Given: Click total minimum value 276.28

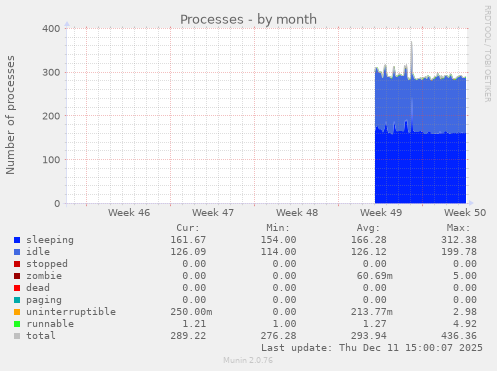Looking at the screenshot, I should click(x=278, y=336).
